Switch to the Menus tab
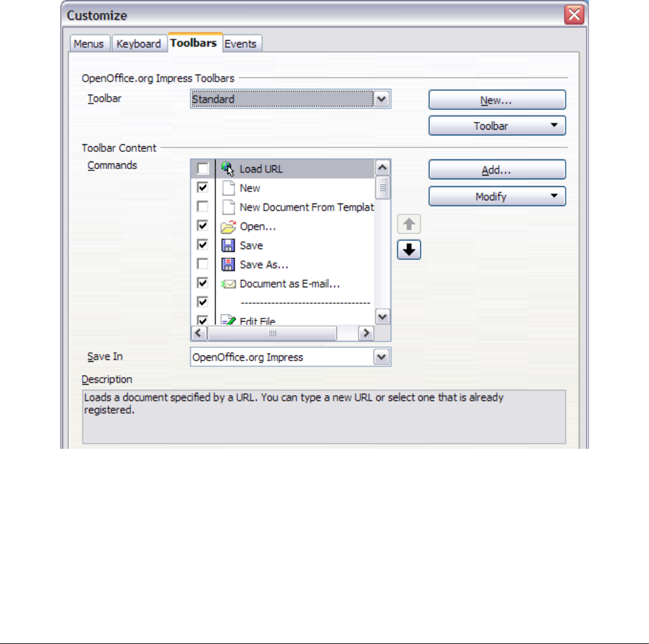This screenshot has height=644, width=649. tap(89, 43)
